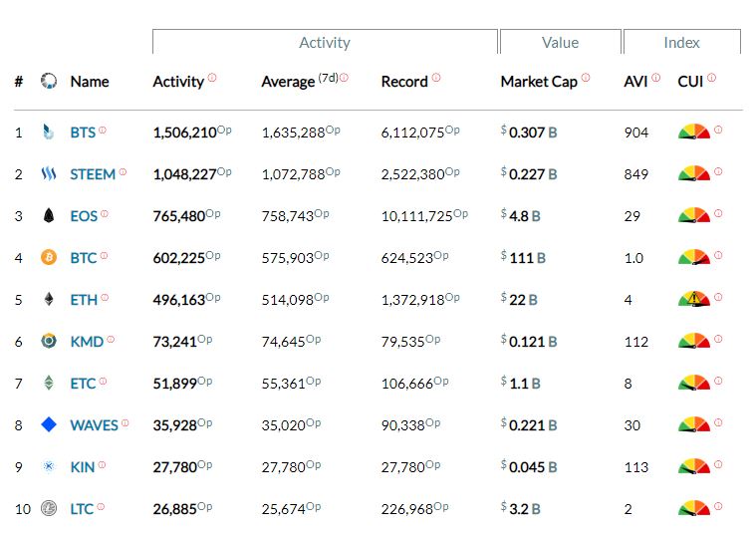Click info icon next to Activity header
Viewport: 756px width, 533px height.
click(x=212, y=77)
